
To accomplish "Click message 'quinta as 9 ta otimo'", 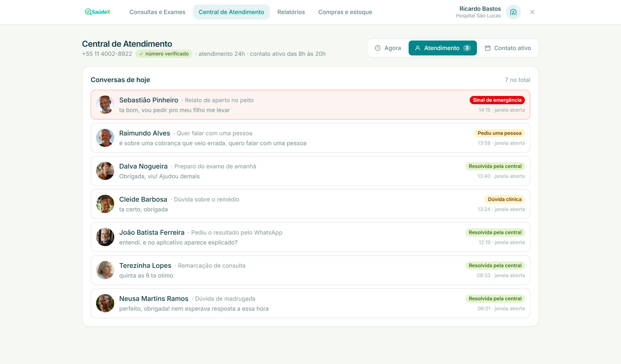I will pos(146,275).
